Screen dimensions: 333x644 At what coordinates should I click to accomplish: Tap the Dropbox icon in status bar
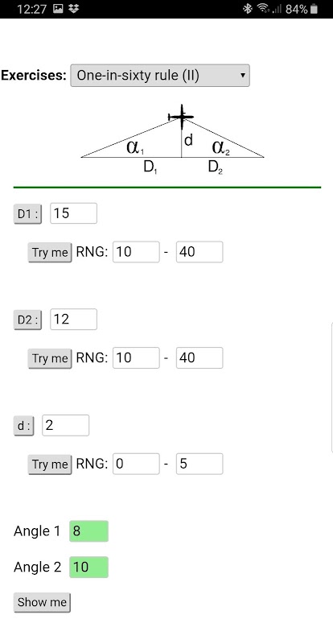pyautogui.click(x=74, y=9)
